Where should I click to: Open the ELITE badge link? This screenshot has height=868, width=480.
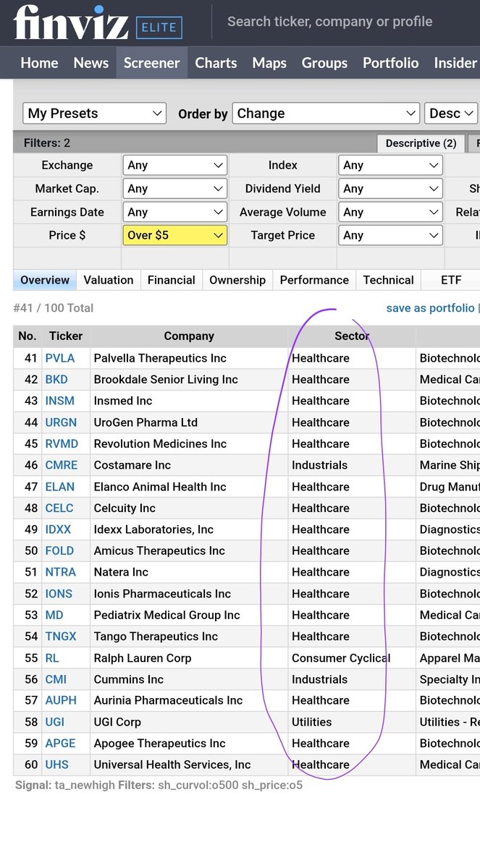point(159,27)
